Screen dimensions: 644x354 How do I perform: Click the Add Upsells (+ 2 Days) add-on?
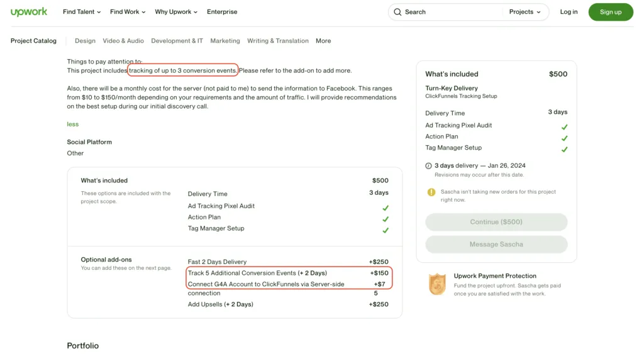221,304
